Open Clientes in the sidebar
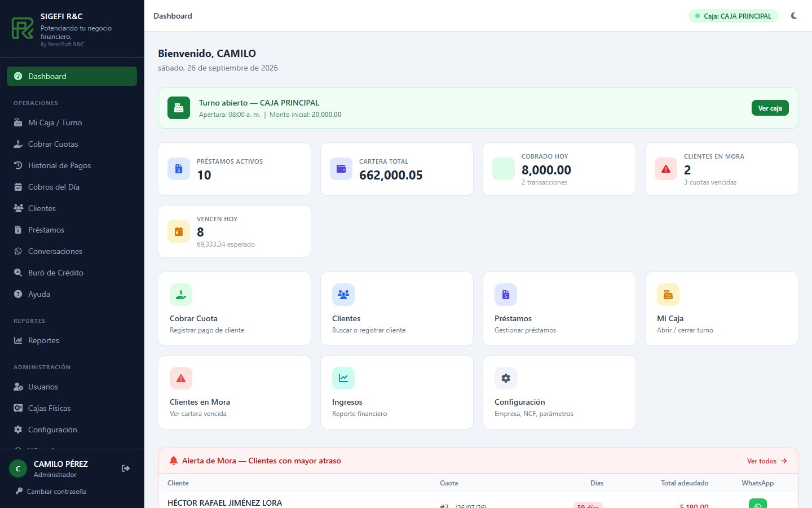The width and height of the screenshot is (812, 508). 72,208
